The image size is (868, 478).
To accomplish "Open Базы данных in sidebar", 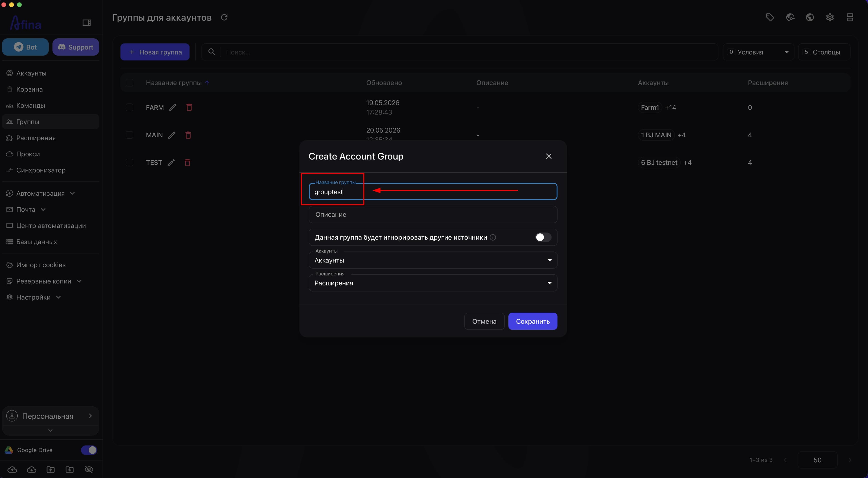I will (51, 242).
